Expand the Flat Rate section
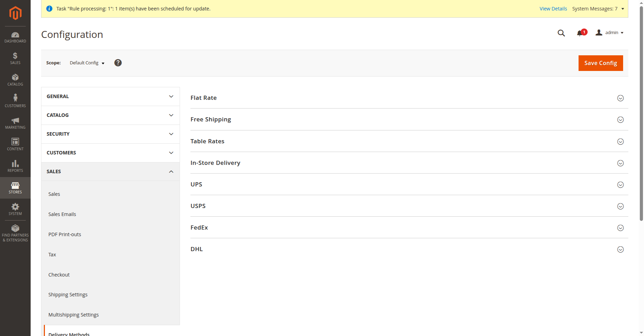 tap(409, 98)
